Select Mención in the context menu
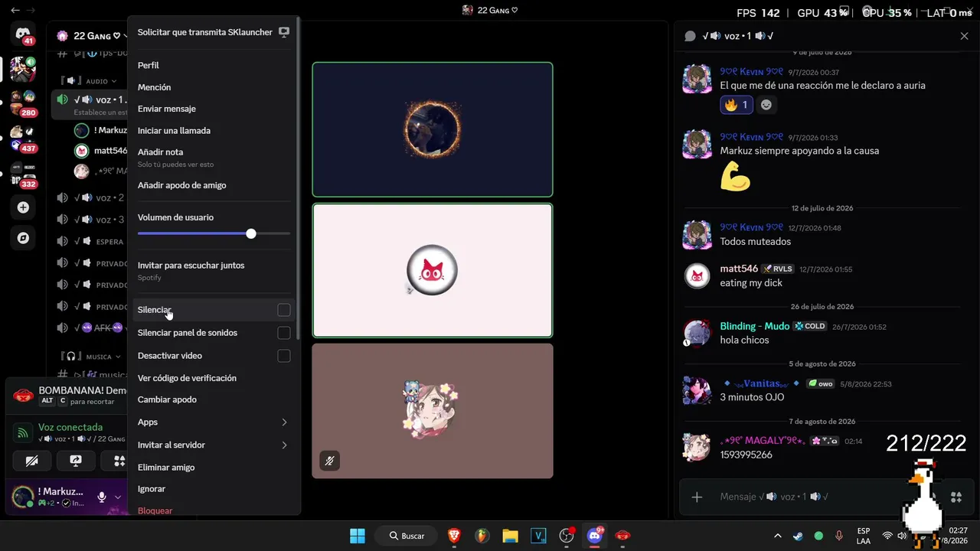980x551 pixels. 213,87
